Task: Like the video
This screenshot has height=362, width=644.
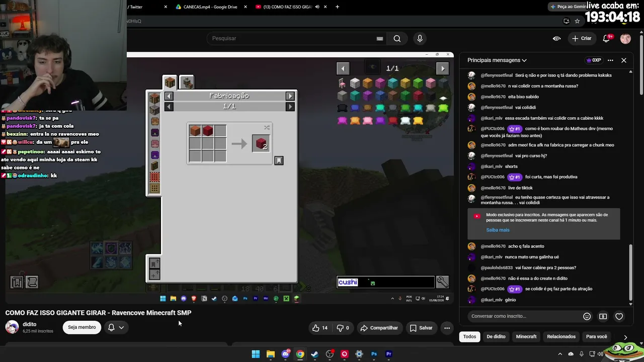Action: [319, 328]
